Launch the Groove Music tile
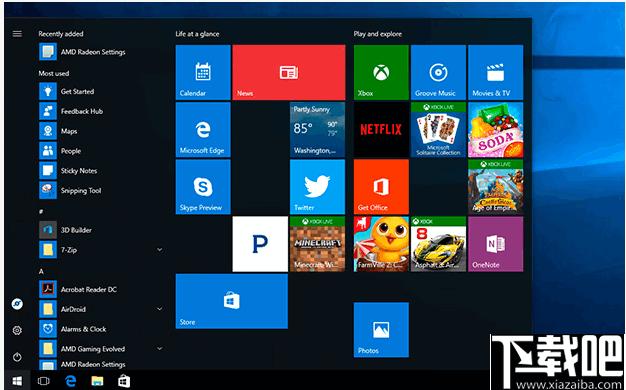Image resolution: width=626 pixels, height=390 pixels. 438,72
